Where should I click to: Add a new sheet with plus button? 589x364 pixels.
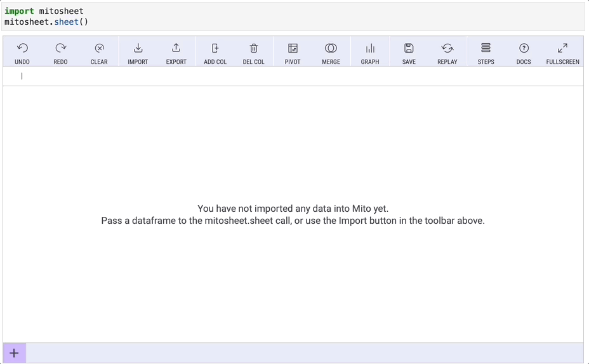click(14, 353)
